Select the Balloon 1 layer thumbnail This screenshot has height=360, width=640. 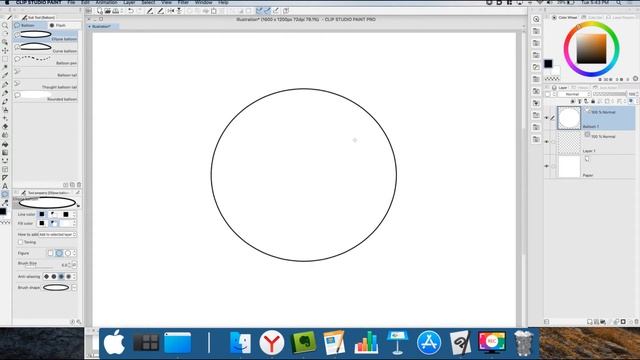(x=569, y=118)
